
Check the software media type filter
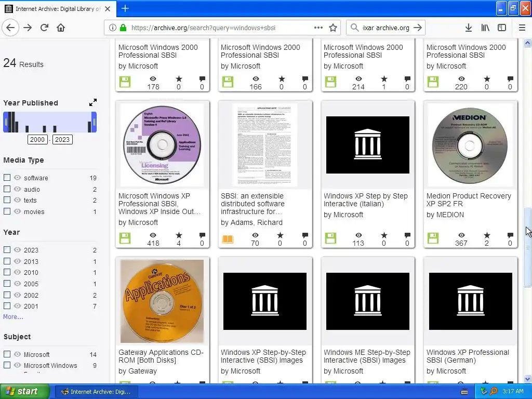pyautogui.click(x=7, y=178)
